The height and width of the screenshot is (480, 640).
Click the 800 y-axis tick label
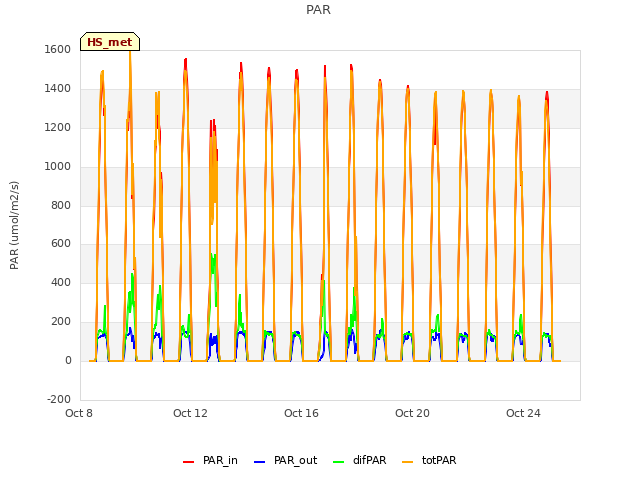(x=61, y=205)
